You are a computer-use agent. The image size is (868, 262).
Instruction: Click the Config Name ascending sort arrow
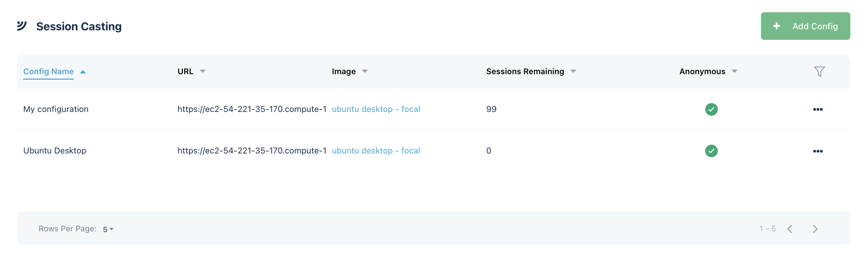pos(83,72)
